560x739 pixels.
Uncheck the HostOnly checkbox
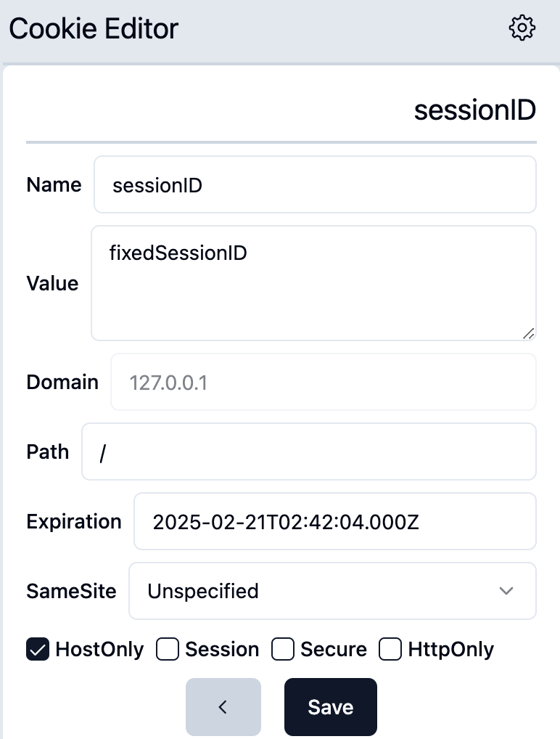click(38, 649)
